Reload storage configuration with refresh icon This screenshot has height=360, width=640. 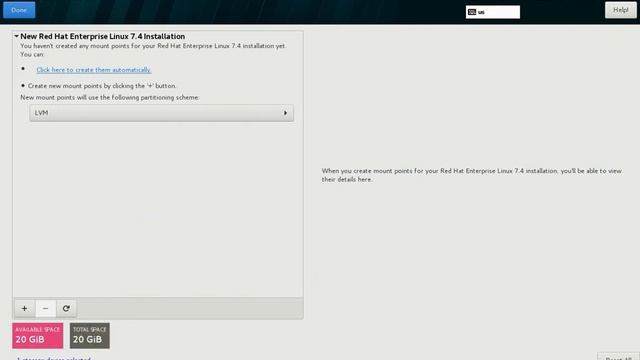(66, 309)
